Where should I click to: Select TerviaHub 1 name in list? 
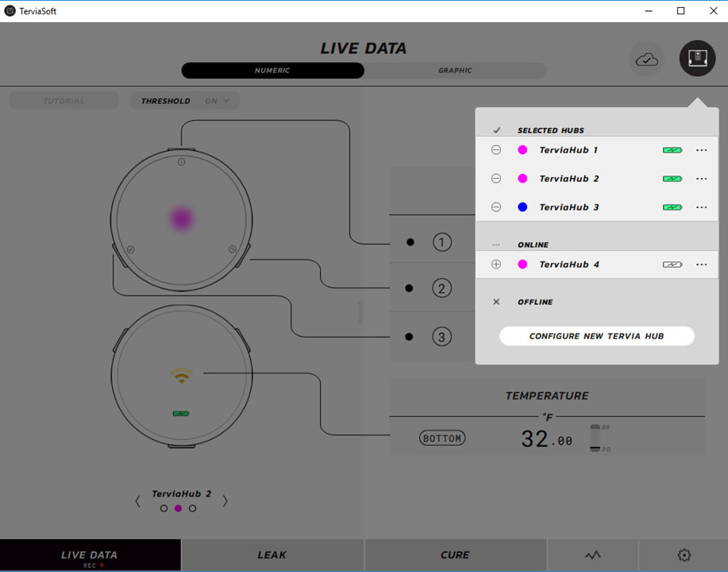(568, 150)
